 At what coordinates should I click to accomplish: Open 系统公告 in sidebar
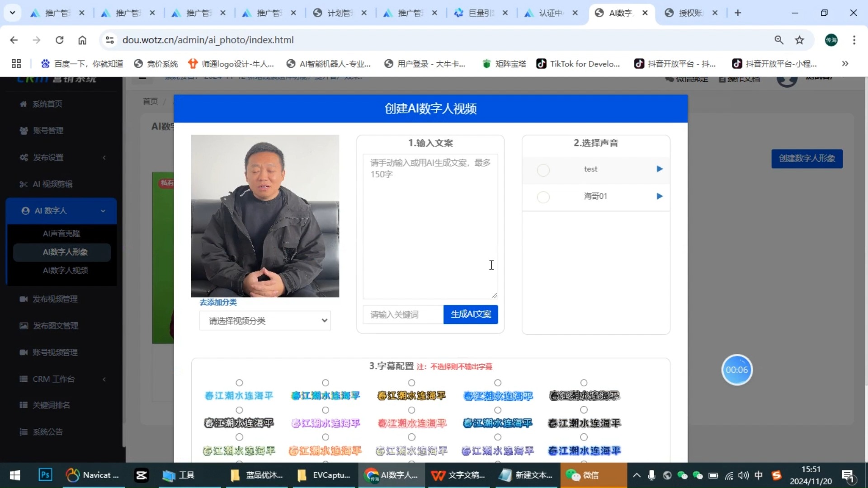47,432
